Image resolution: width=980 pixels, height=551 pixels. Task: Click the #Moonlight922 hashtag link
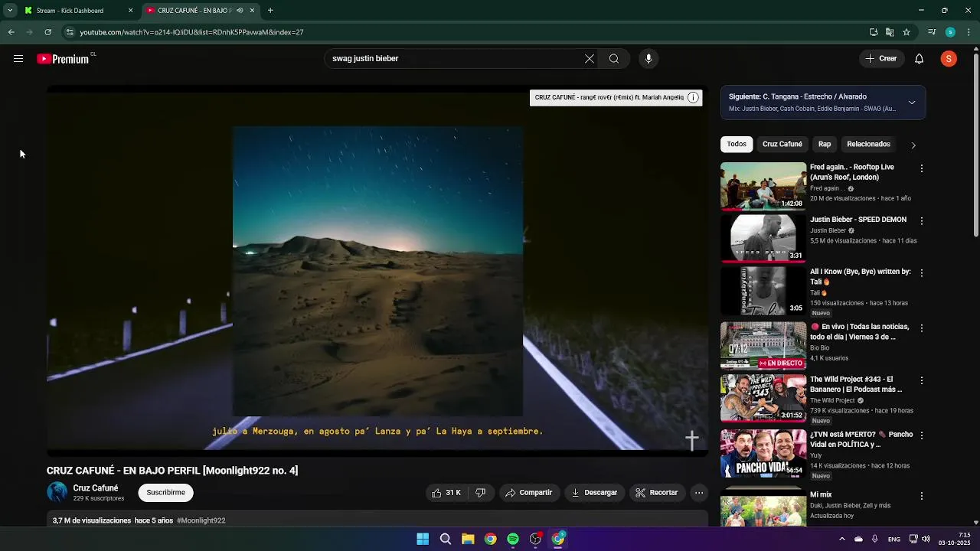[201, 520]
